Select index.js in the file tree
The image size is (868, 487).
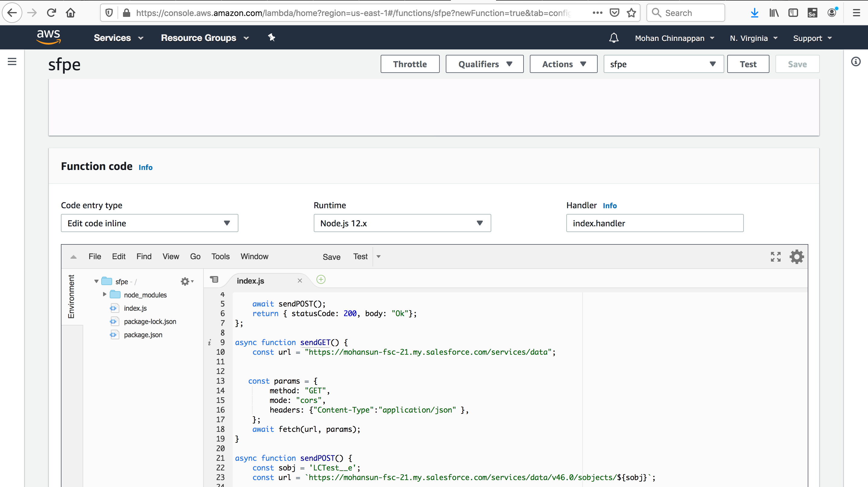[135, 308]
